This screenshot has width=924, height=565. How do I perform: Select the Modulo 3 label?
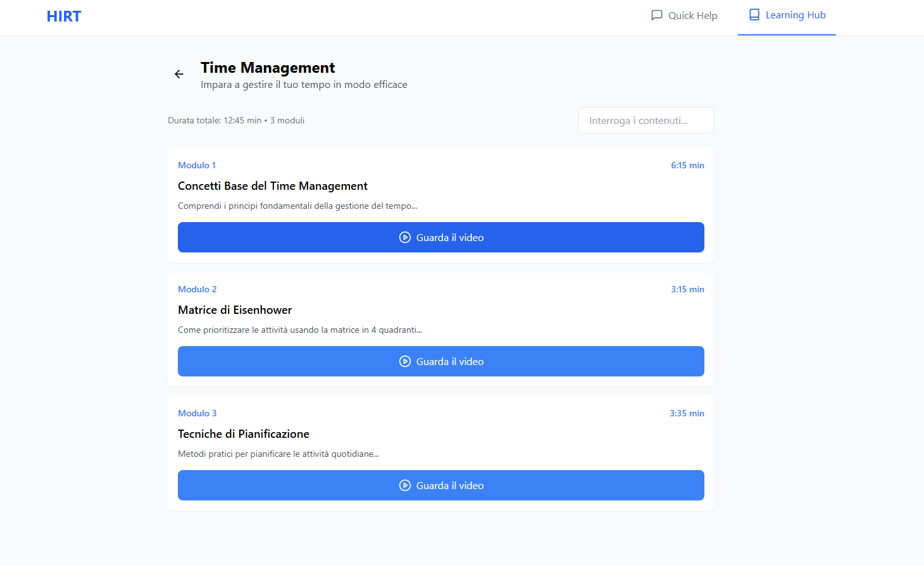tap(197, 413)
